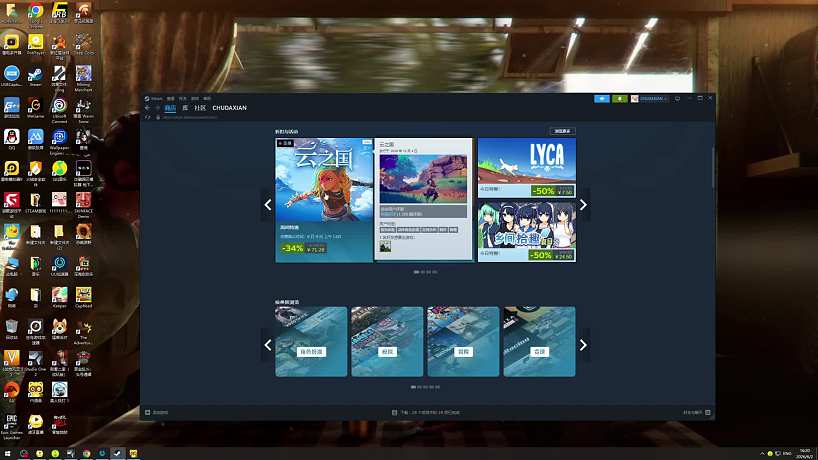Image resolution: width=818 pixels, height=460 pixels.
Task: Open Ubisoft Connect desktop shortcut
Action: tap(59, 110)
